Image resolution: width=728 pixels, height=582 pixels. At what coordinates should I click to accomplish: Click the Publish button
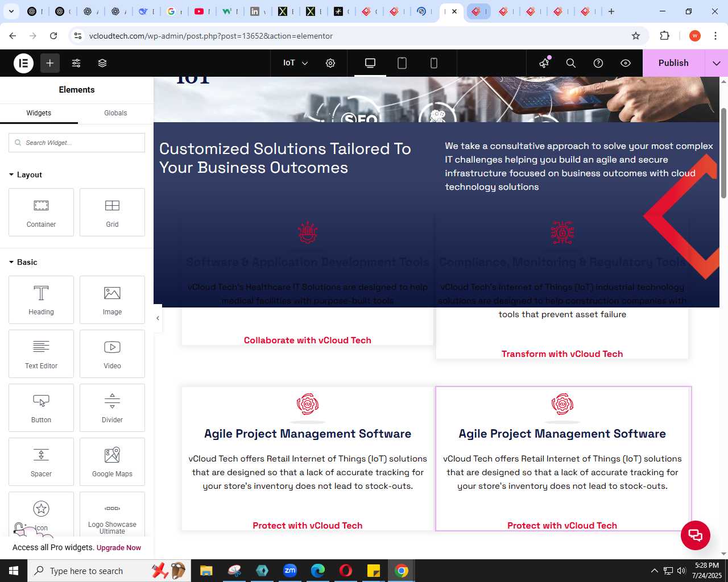(x=673, y=63)
